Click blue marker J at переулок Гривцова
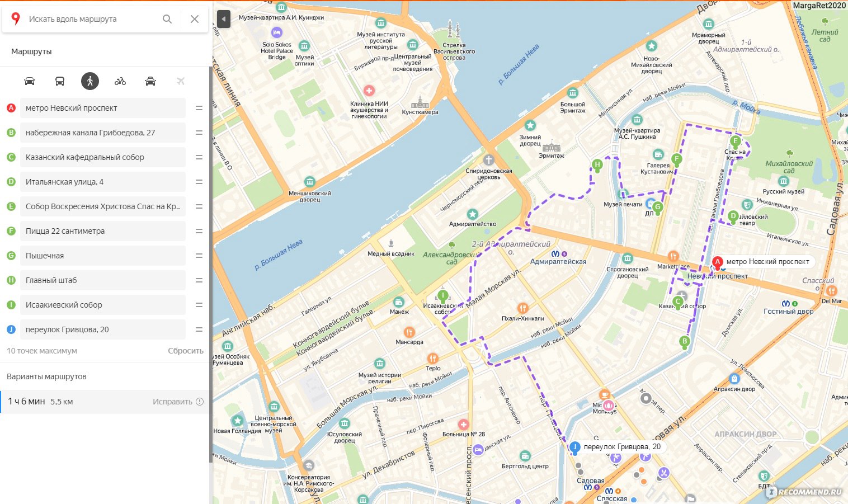The height and width of the screenshot is (504, 848). (x=574, y=447)
